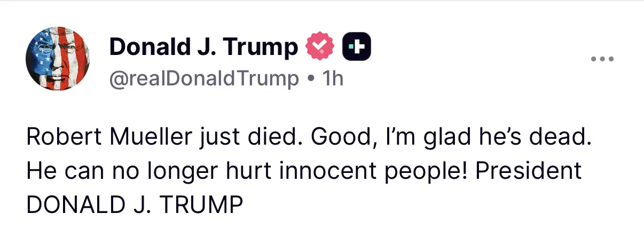Open the flag-painted profile avatar

[x=57, y=59]
